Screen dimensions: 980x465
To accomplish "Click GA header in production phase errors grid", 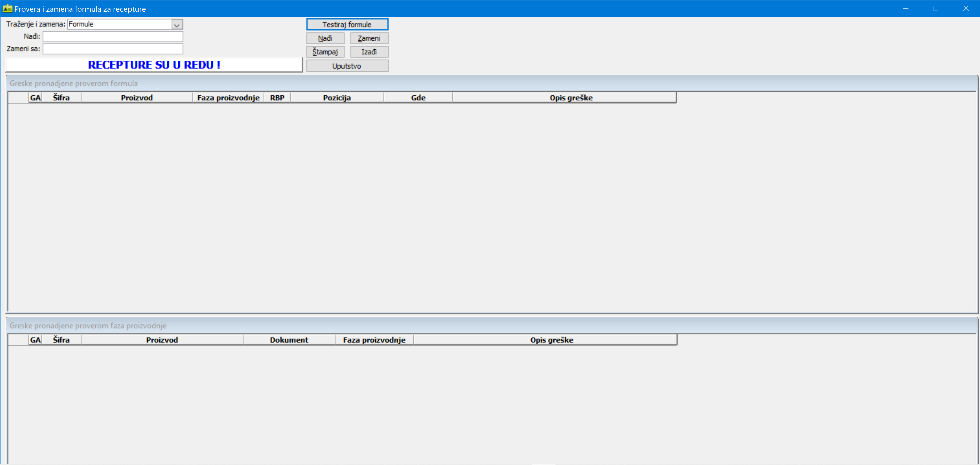I will pos(36,340).
